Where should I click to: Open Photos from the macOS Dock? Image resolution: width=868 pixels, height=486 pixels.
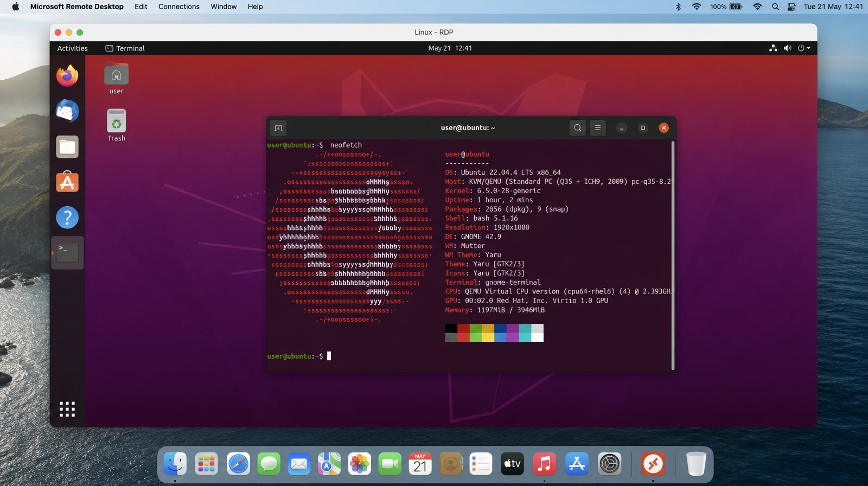click(360, 464)
